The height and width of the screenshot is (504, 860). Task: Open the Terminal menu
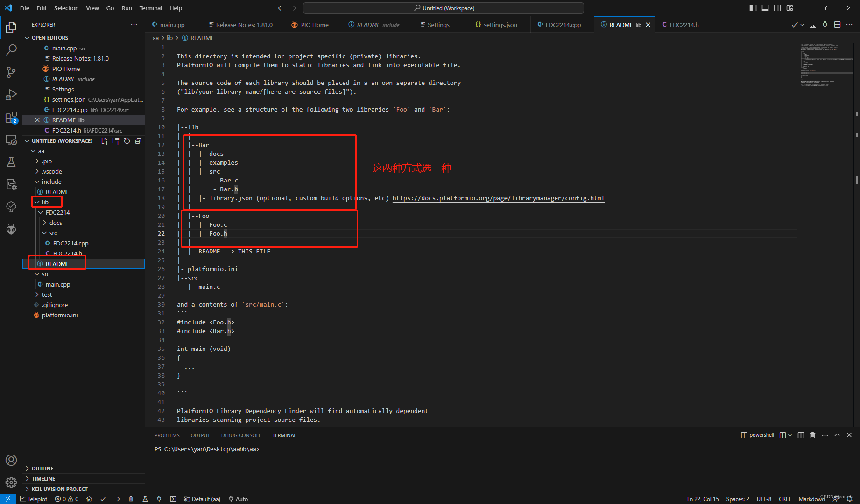pyautogui.click(x=150, y=8)
